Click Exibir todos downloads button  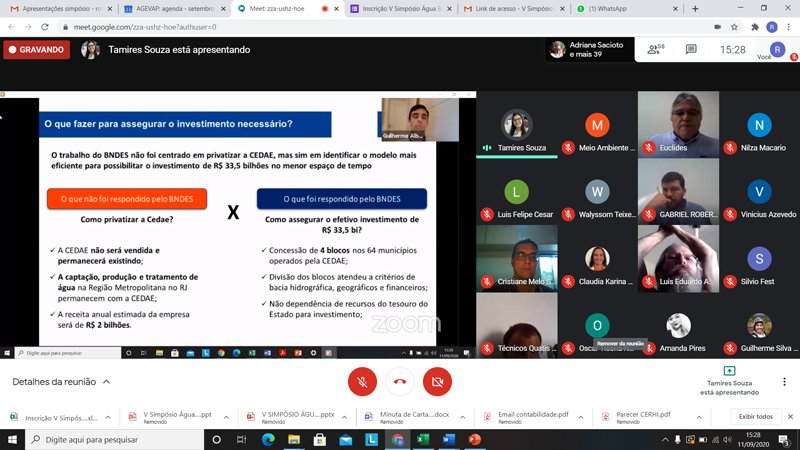(755, 416)
